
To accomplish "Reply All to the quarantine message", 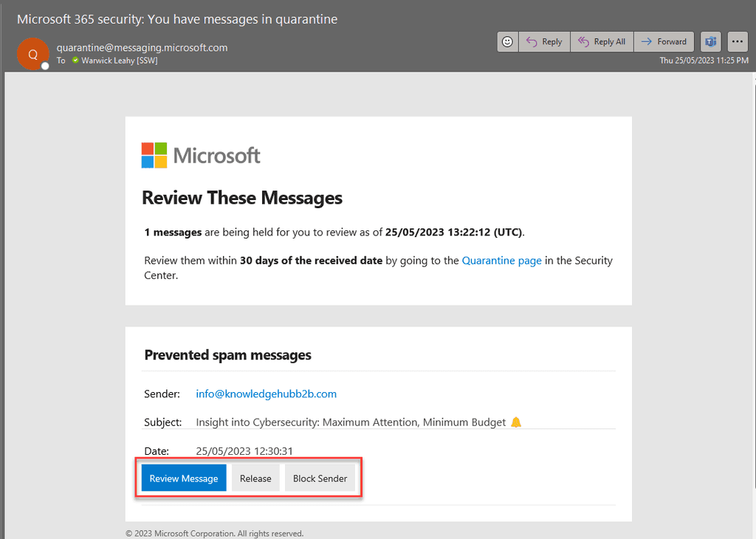I will (602, 41).
